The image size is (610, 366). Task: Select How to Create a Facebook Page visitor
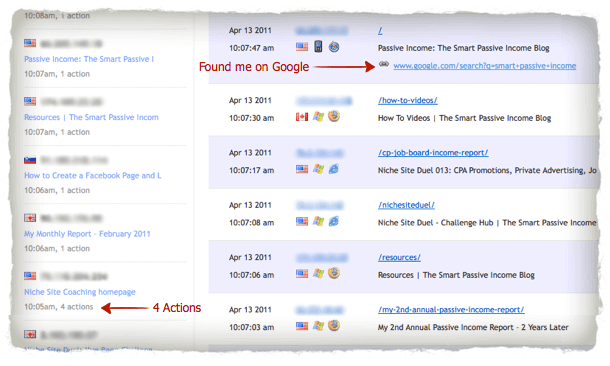pyautogui.click(x=93, y=175)
